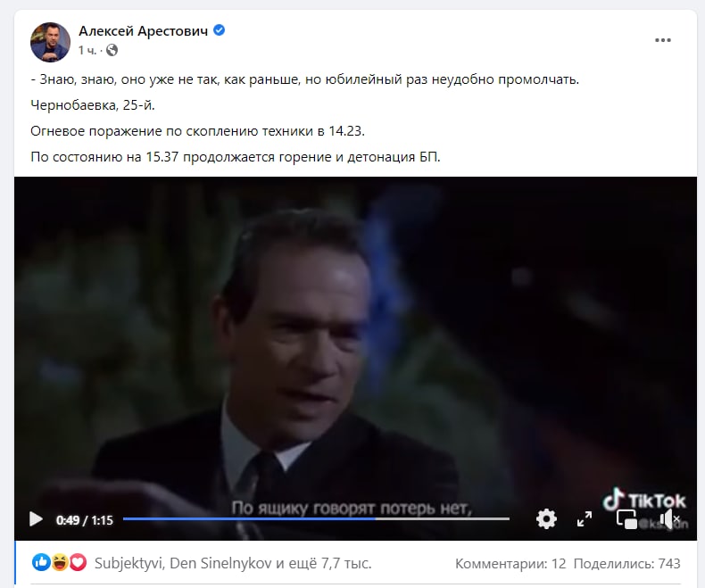Toggle picture-in-picture mini player

tap(626, 519)
